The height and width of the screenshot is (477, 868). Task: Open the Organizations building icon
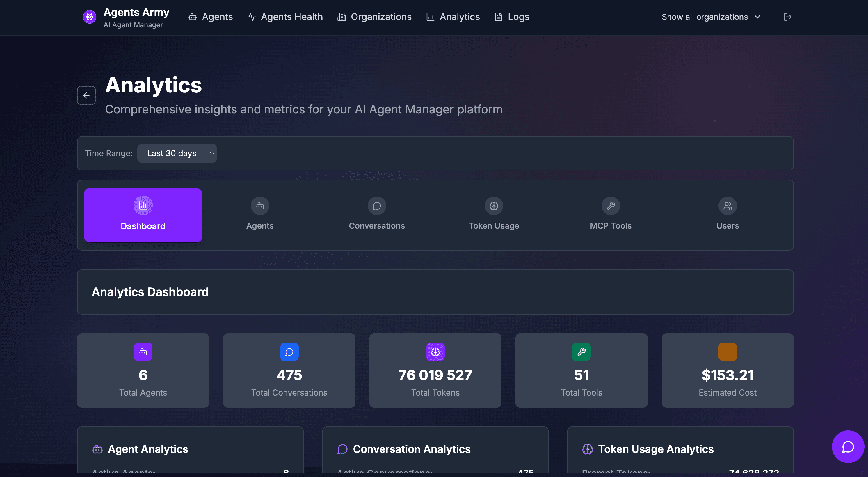[x=341, y=17]
